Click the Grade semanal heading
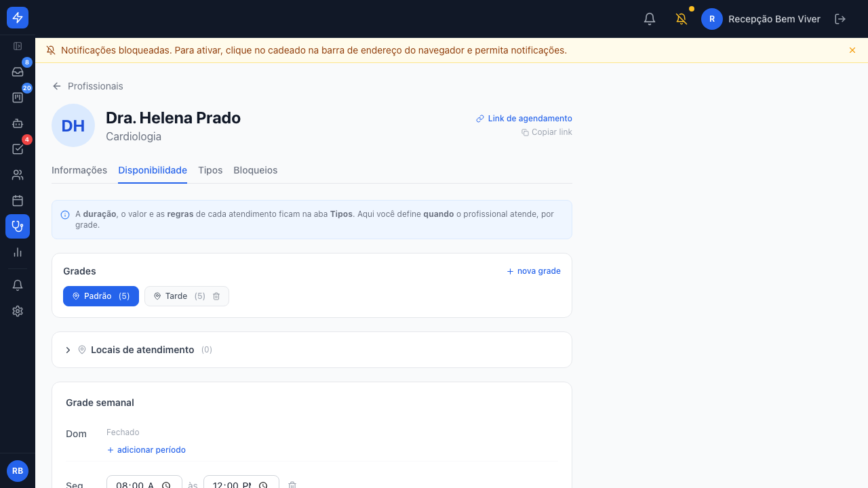This screenshot has width=868, height=488. tap(100, 403)
